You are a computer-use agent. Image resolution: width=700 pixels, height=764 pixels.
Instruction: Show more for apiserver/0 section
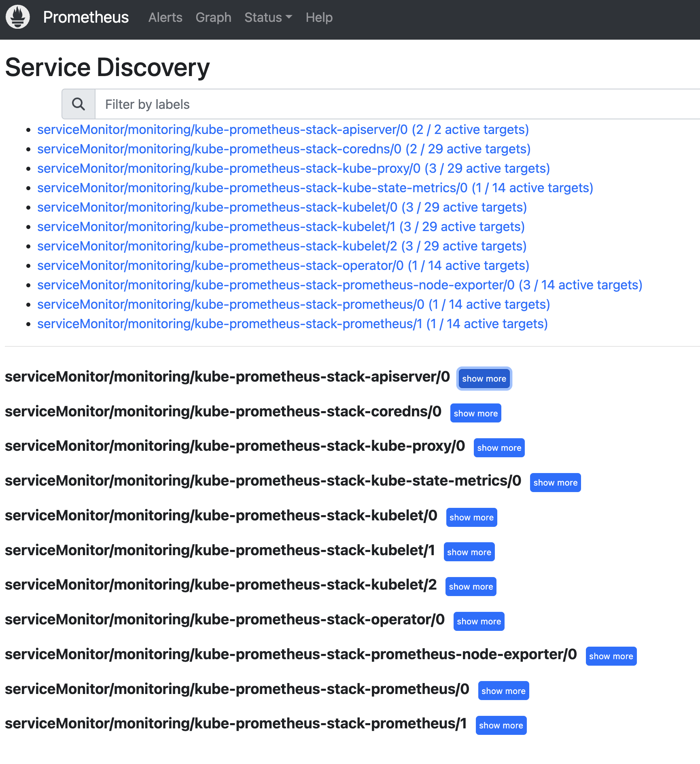(484, 378)
